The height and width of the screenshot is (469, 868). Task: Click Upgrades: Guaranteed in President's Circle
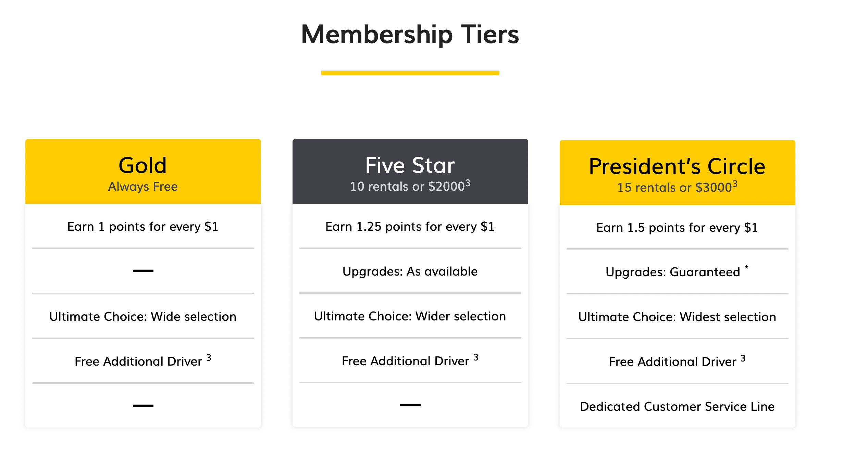point(673,272)
